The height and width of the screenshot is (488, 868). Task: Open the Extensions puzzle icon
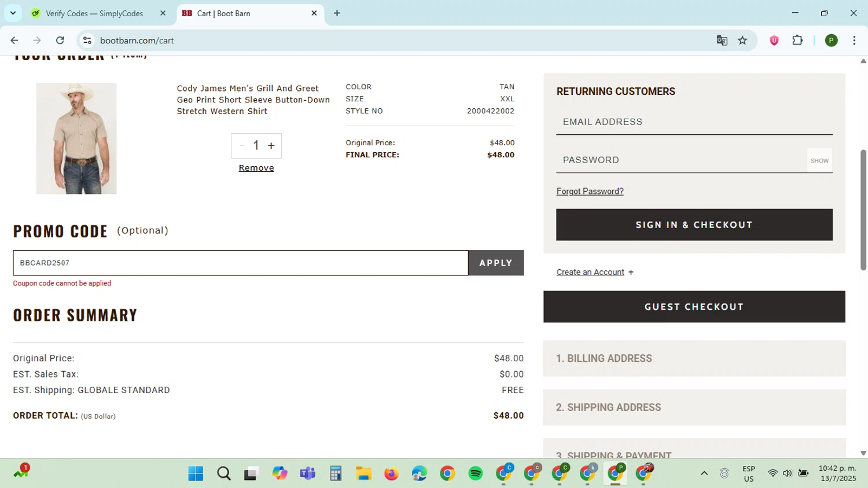797,41
